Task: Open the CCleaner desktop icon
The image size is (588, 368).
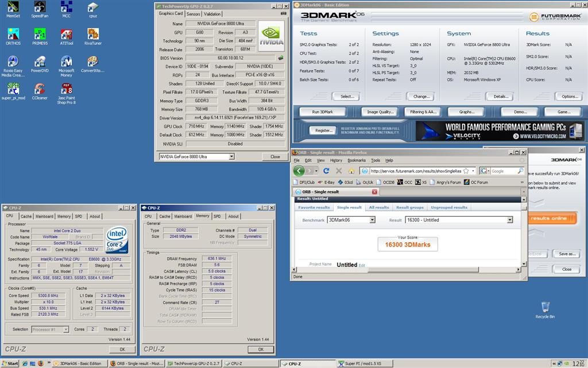Action: pyautogui.click(x=40, y=91)
